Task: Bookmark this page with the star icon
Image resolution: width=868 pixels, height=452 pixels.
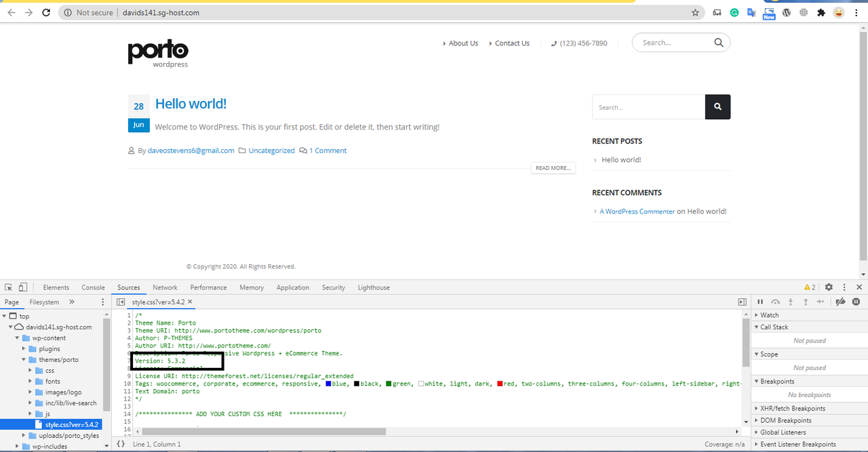Action: 695,12
